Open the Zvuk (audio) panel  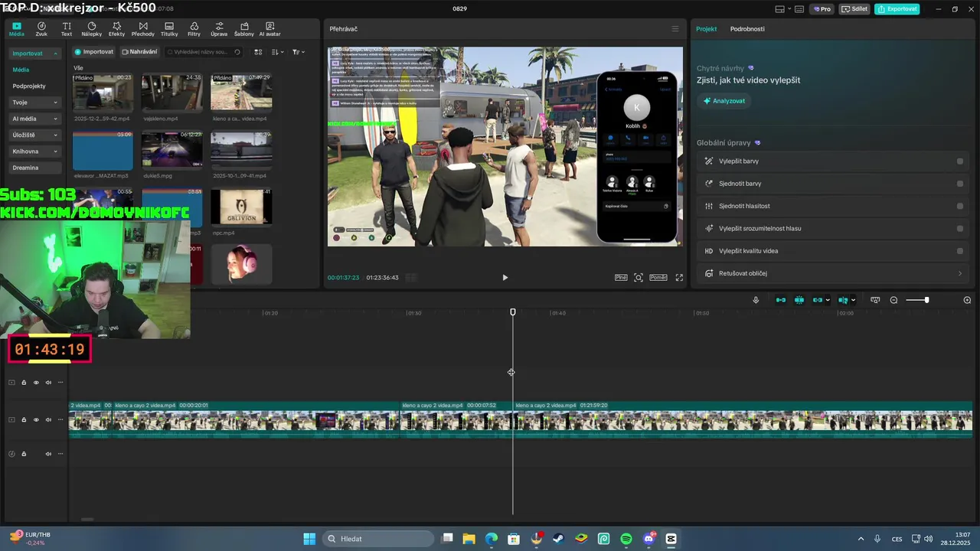41,29
